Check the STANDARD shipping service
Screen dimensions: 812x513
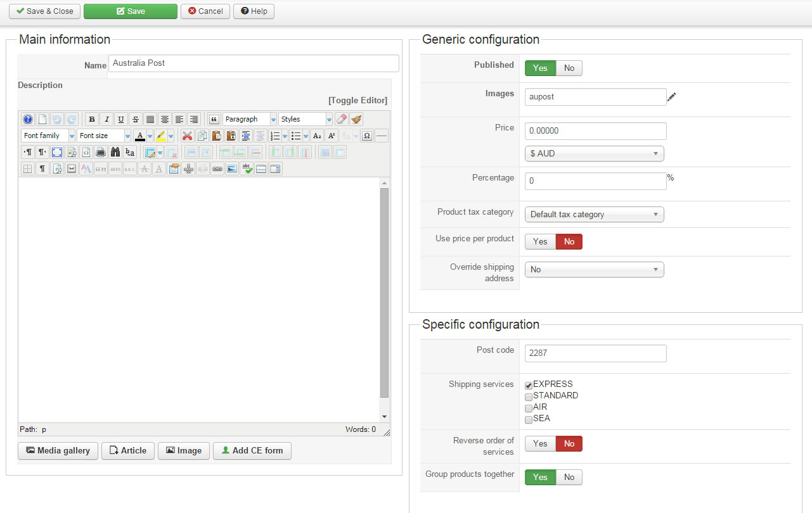click(x=529, y=396)
